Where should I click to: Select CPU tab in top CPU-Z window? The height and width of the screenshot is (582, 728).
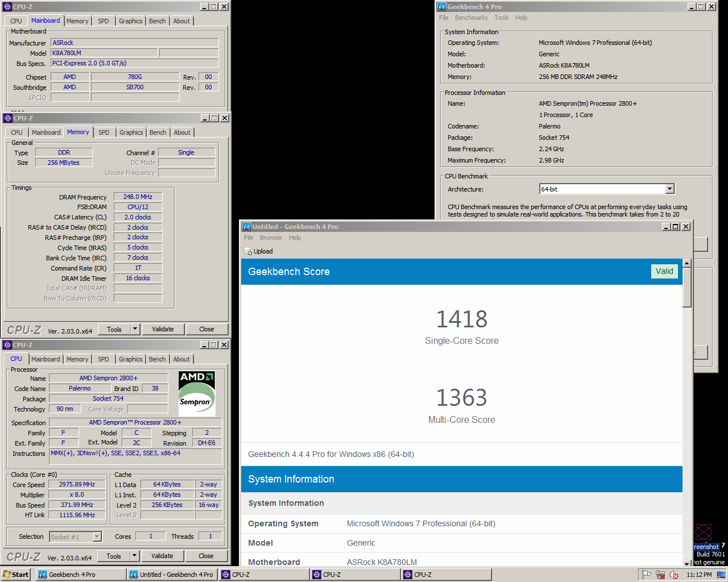pyautogui.click(x=16, y=21)
